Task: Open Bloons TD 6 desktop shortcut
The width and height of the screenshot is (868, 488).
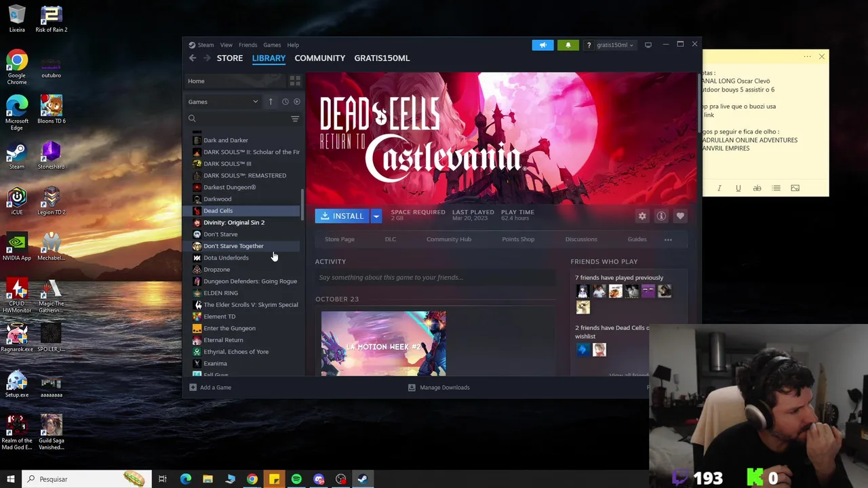Action: tap(51, 110)
